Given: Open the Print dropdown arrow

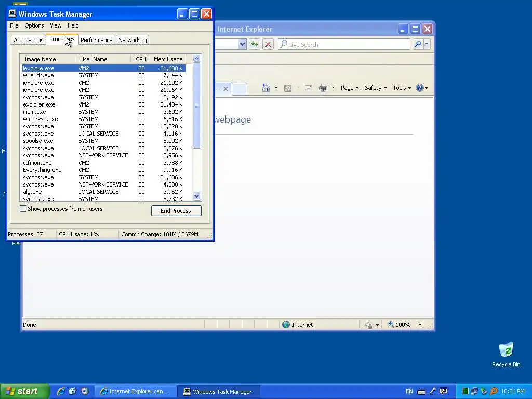Looking at the screenshot, I should click(x=333, y=88).
